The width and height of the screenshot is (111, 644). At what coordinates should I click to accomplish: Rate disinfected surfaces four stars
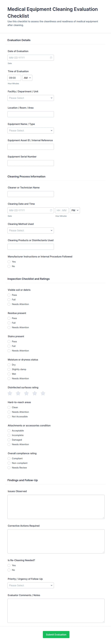[x=35, y=393]
